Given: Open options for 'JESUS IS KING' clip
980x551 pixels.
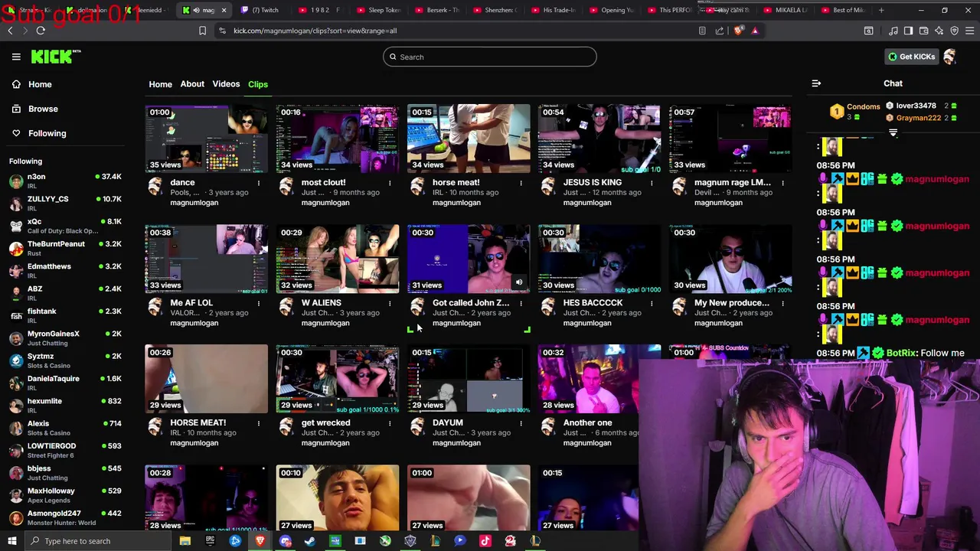Looking at the screenshot, I should pos(652,183).
